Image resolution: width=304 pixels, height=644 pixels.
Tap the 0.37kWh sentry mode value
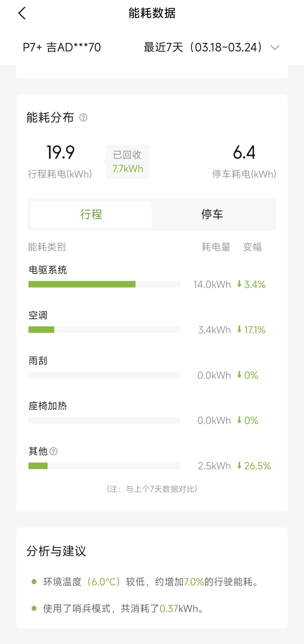[x=169, y=609]
